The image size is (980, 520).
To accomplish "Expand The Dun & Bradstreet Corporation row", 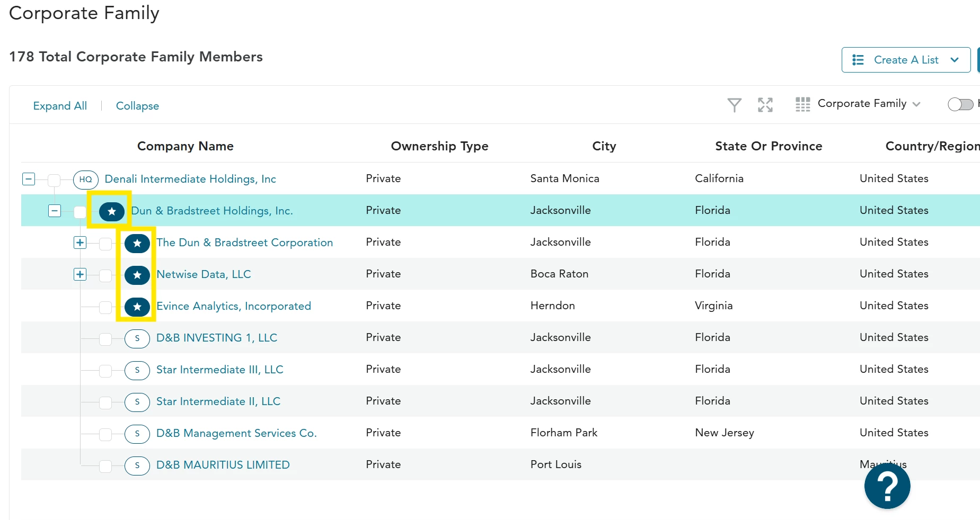I will [80, 243].
